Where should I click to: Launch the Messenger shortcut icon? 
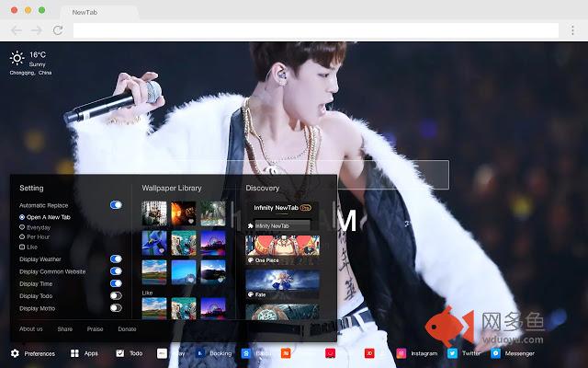point(495,353)
